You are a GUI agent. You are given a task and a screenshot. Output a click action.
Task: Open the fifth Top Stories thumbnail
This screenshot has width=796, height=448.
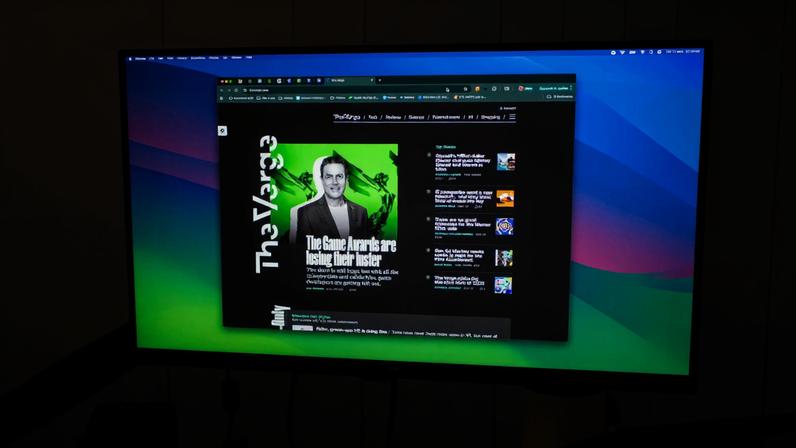point(503,285)
